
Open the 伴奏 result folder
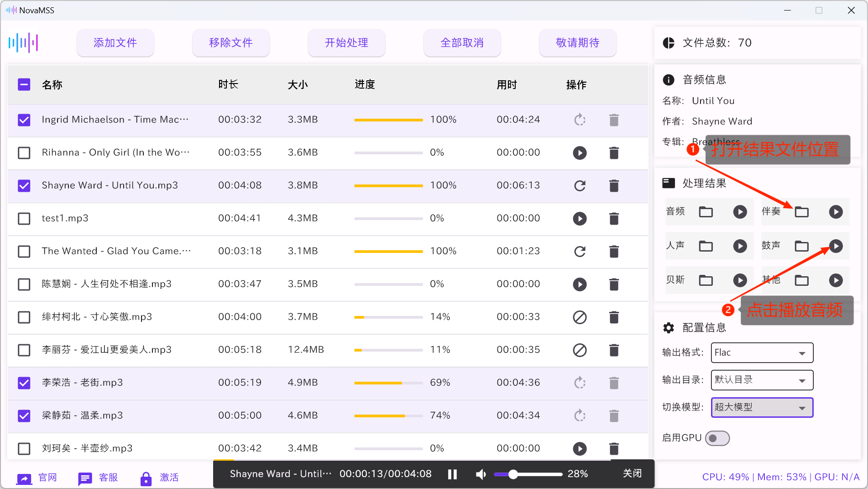(802, 211)
